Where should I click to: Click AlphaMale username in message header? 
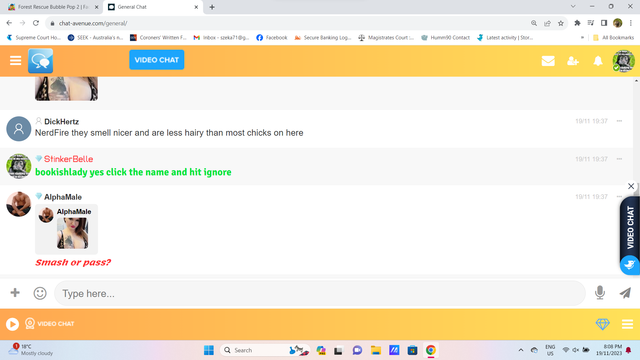click(63, 197)
